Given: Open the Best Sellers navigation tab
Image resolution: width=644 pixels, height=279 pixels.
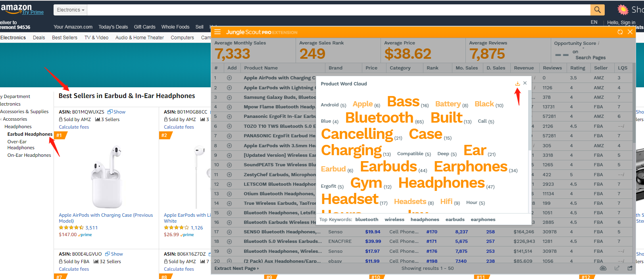Looking at the screenshot, I should (x=65, y=38).
